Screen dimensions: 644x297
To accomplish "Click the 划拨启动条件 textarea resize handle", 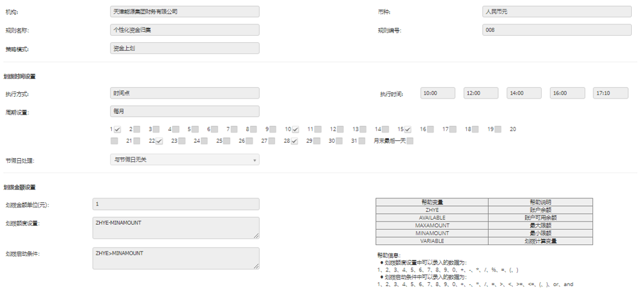I will (x=256, y=266).
